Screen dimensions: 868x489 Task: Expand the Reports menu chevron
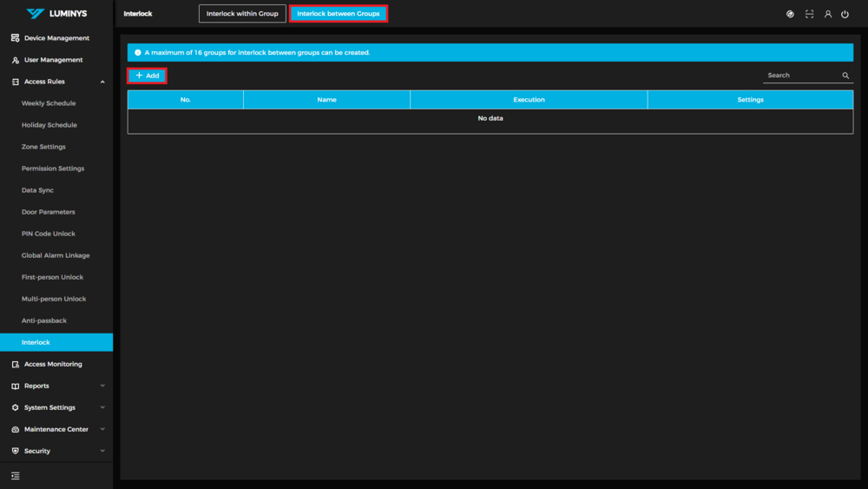(102, 386)
